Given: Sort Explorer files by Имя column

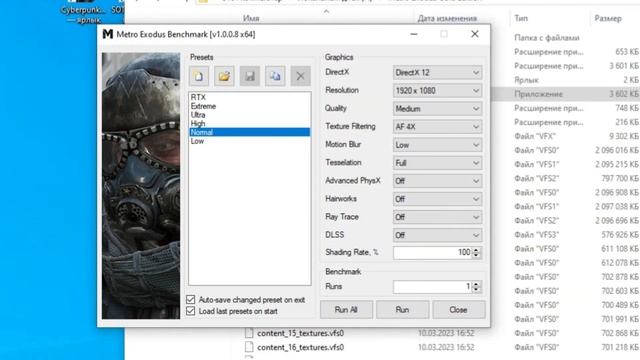Looking at the screenshot, I should tap(251, 18).
